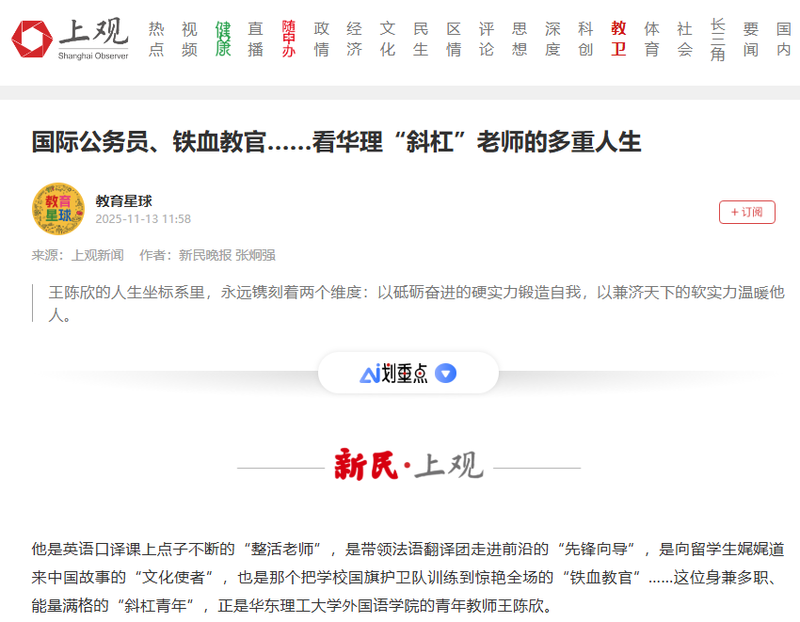The width and height of the screenshot is (800, 622).
Task: Open the 体育 section
Action: tap(651, 39)
